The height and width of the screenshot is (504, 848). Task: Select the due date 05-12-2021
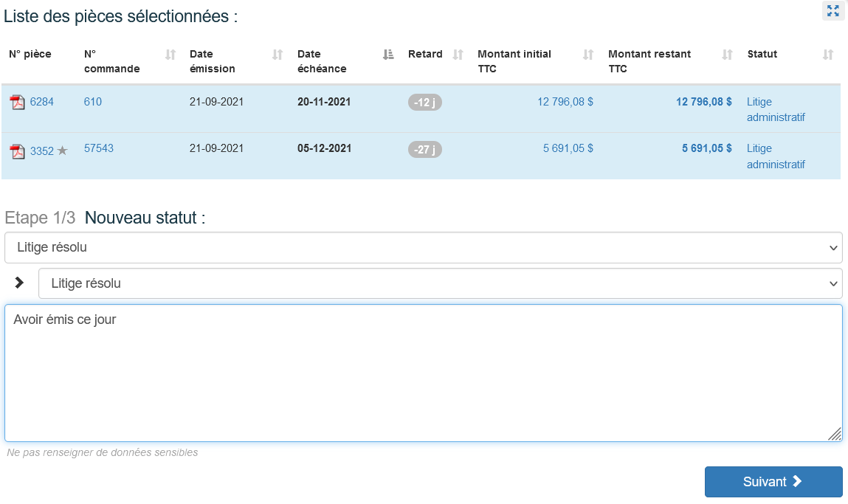click(324, 148)
